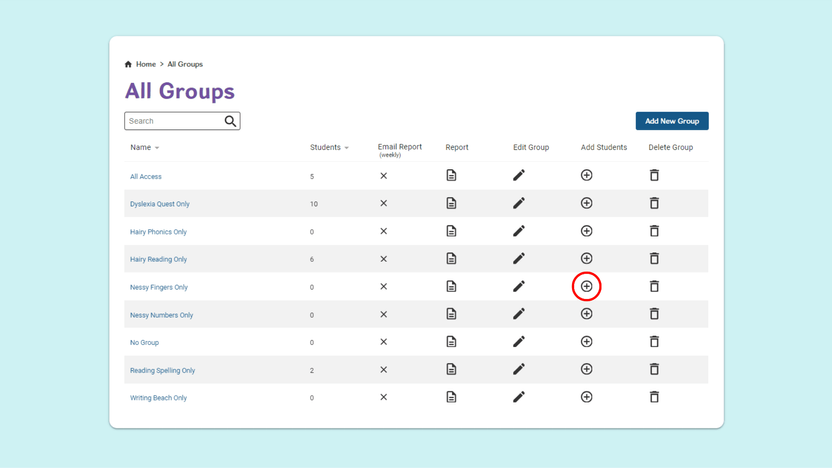Delete the Writing Beach Only group
This screenshot has height=468, width=832.
click(x=654, y=397)
